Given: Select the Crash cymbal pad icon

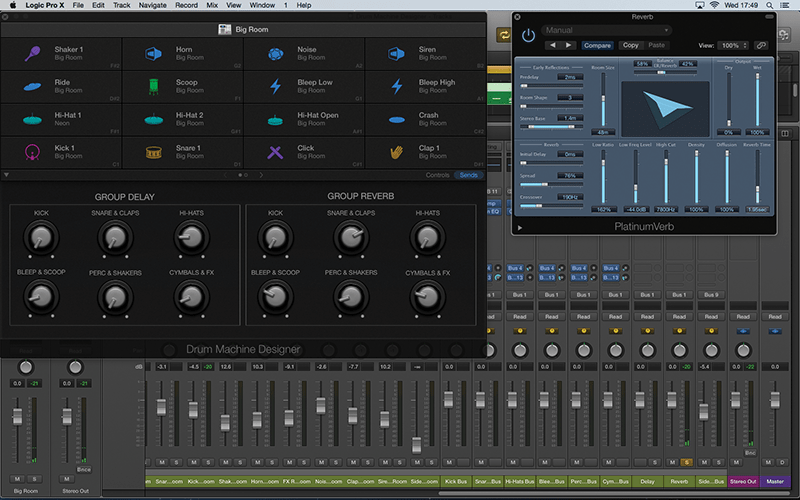Looking at the screenshot, I should point(396,120).
